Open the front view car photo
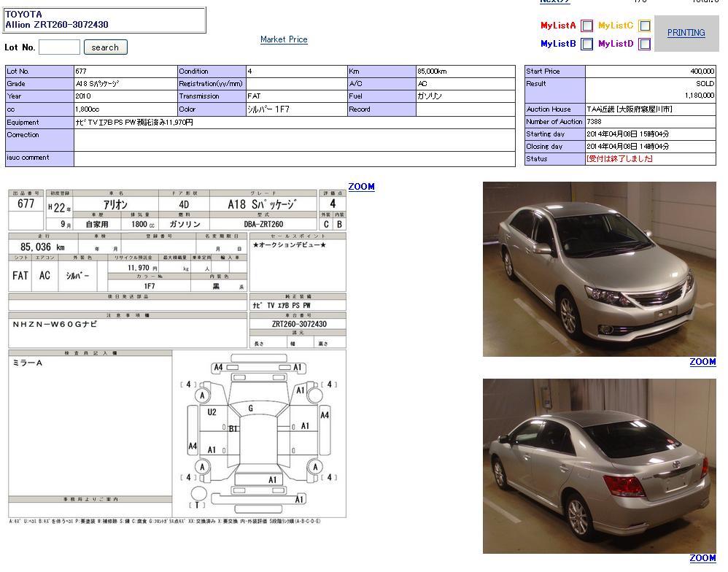 (599, 268)
